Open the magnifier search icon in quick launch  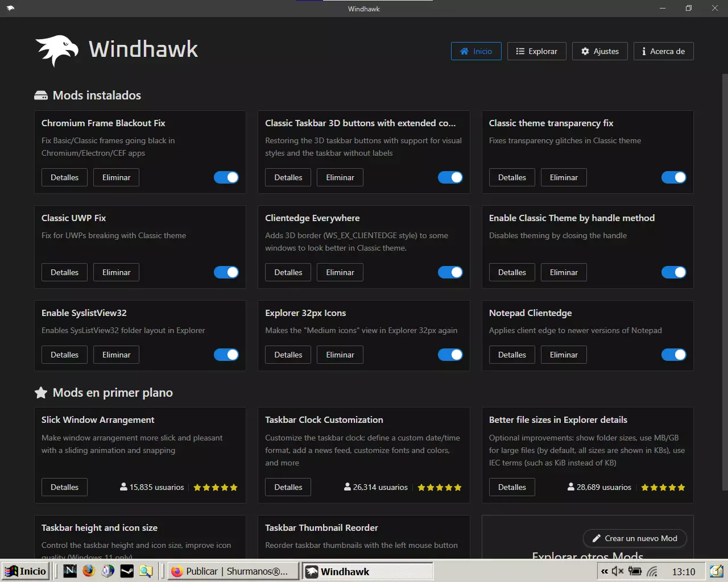[146, 571]
